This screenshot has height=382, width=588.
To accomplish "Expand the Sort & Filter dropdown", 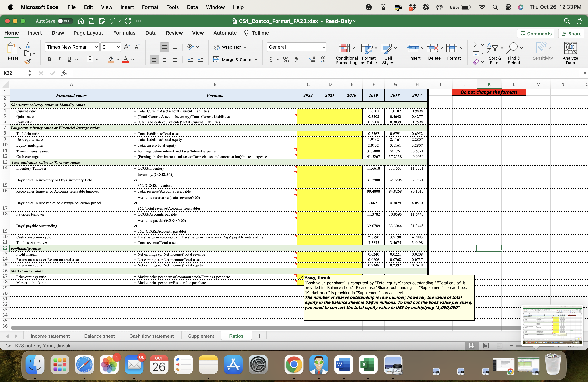I will (x=502, y=48).
